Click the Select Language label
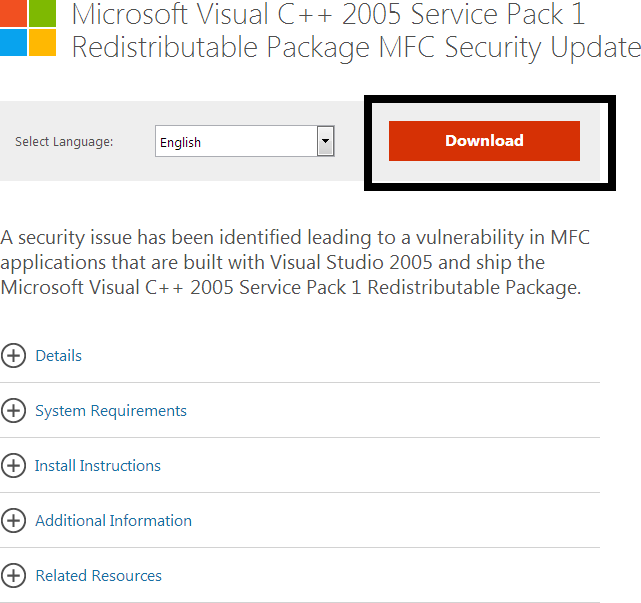 click(x=64, y=142)
